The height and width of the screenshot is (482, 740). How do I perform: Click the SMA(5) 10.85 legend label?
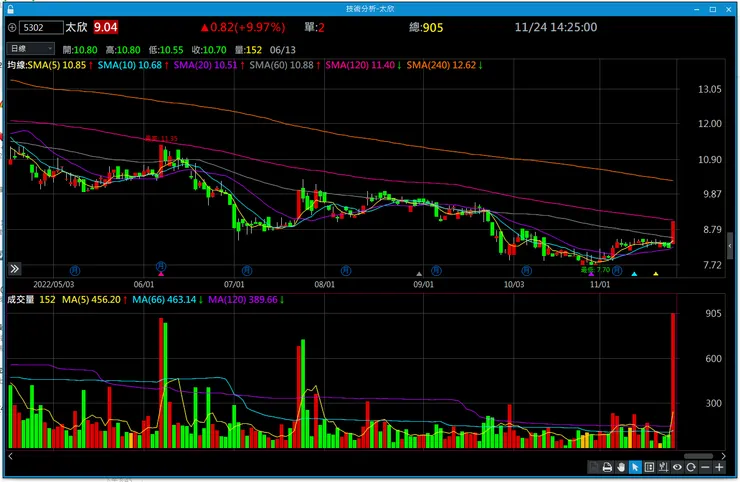(57, 65)
